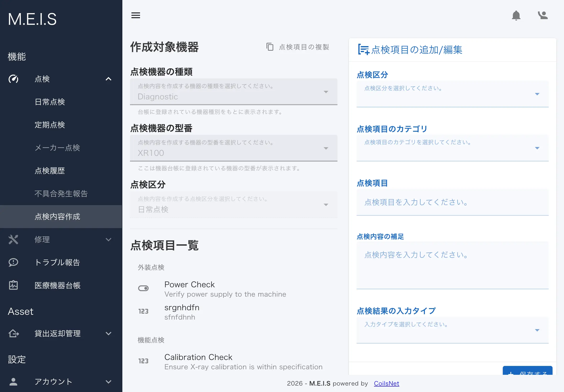Open the 点検項目のカテゴリ dropdown
This screenshot has height=392, width=564.
coord(452,148)
